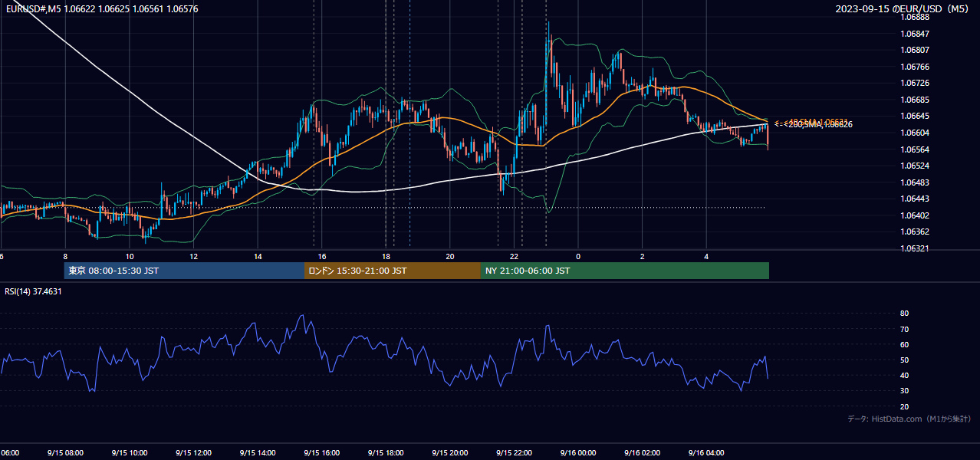Click the 9/15 12:00 date label at bottom
This screenshot has height=460, width=980.
tap(193, 453)
